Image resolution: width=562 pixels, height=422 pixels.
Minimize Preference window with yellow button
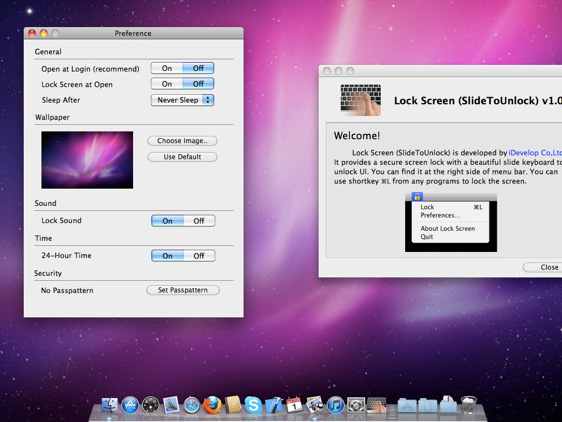[44, 33]
